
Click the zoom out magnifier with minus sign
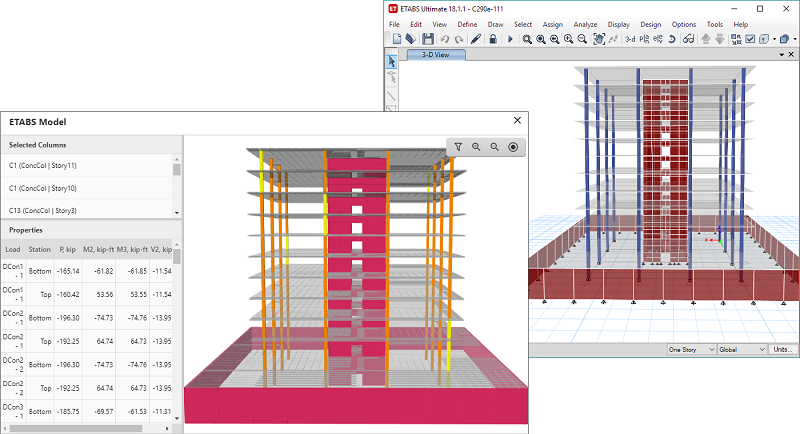click(x=582, y=39)
